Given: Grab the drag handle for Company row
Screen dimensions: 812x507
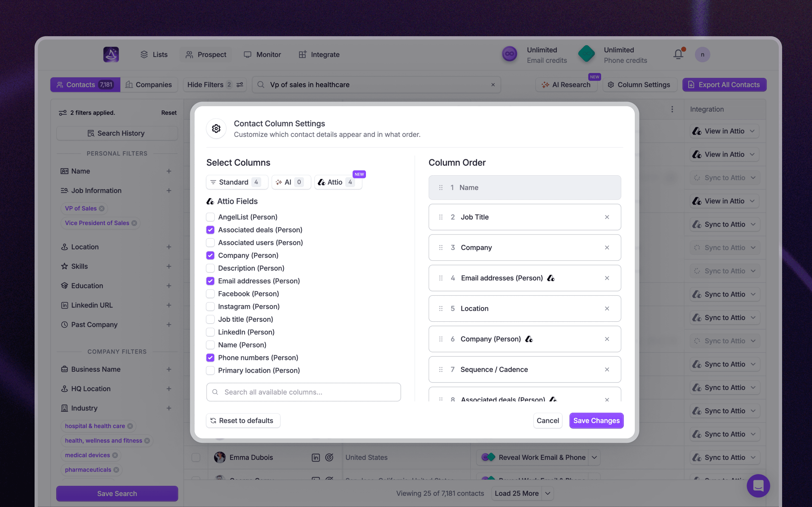Looking at the screenshot, I should [441, 248].
